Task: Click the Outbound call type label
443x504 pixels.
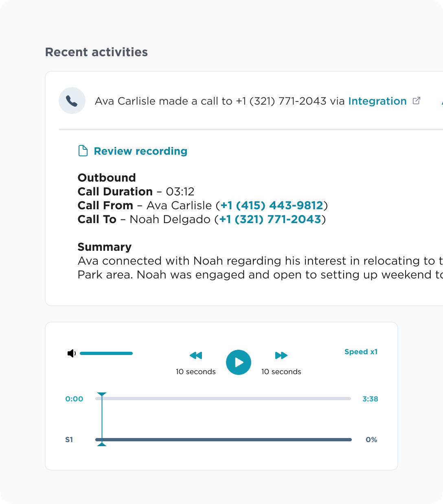Action: tap(107, 177)
